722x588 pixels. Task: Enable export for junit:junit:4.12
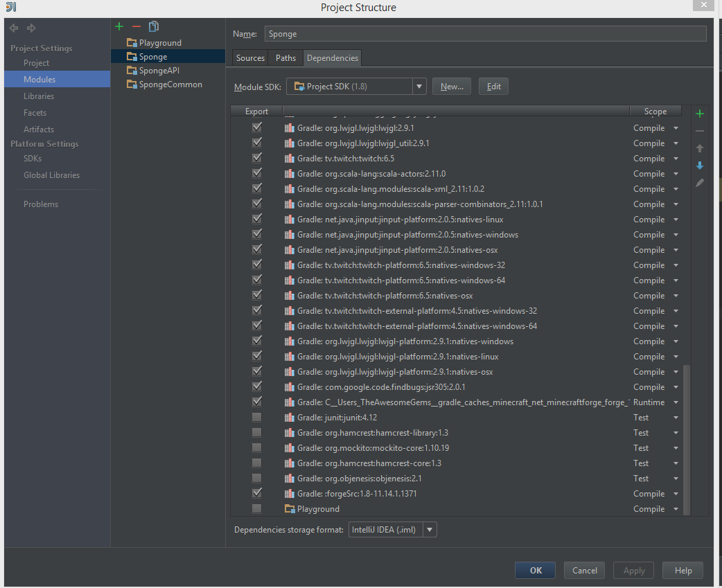256,418
